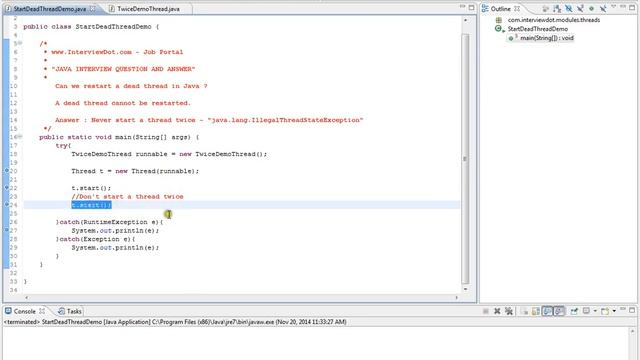This screenshot has width=640, height=360.
Task: Click console vertical scroll up arrow
Action: pos(632,331)
